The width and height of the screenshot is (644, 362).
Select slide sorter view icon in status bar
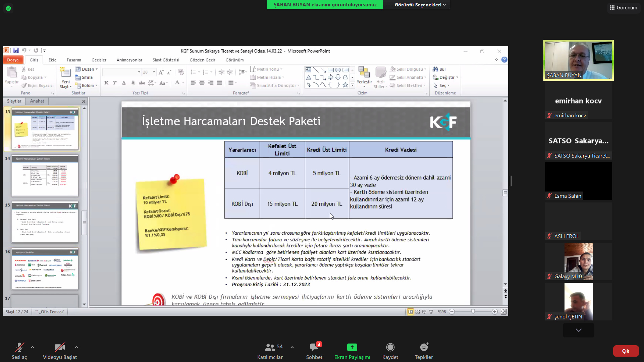pos(418,312)
